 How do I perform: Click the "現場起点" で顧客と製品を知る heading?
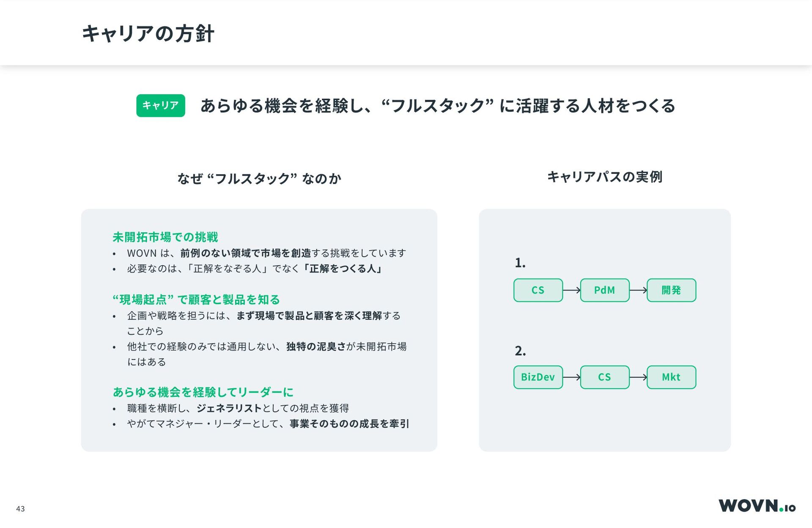click(196, 300)
